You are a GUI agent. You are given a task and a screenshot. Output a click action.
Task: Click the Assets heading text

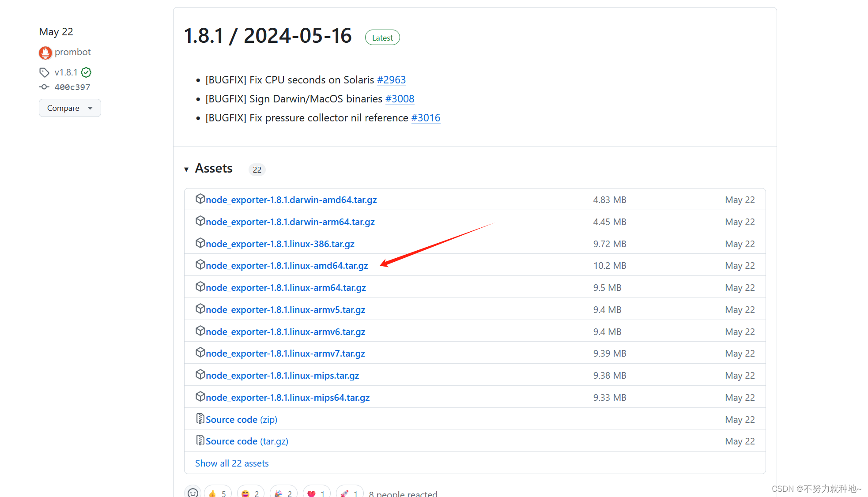coord(214,169)
